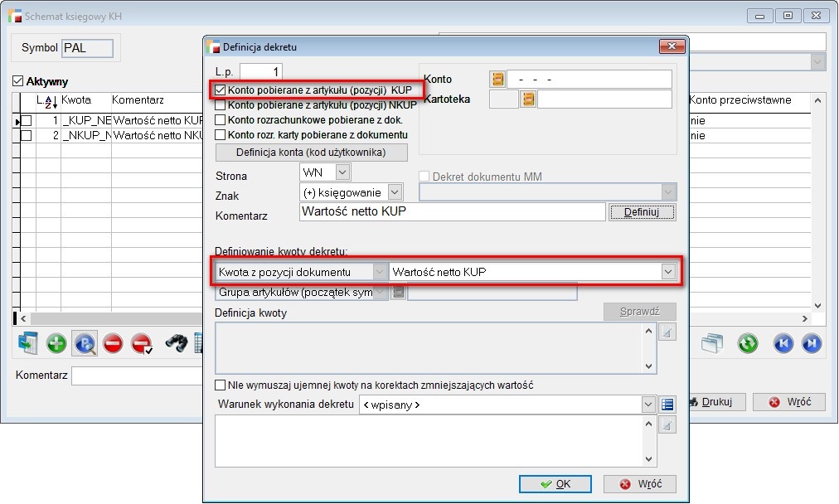Viewport: 839px width, 504px height.
Task: Expand the Strona WN dropdown
Action: click(342, 172)
